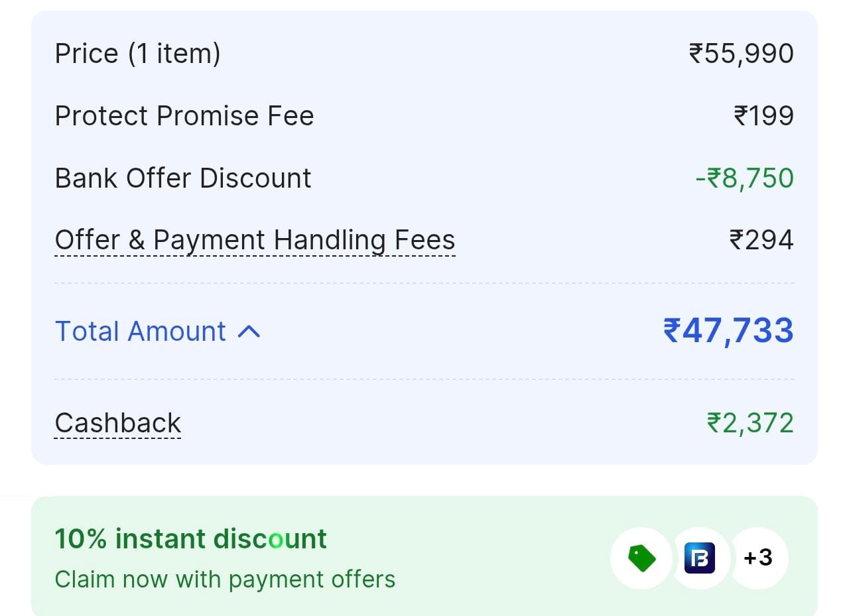Viewport: 849px width, 616px height.
Task: Select the Protect Promise Fee label
Action: 184,116
